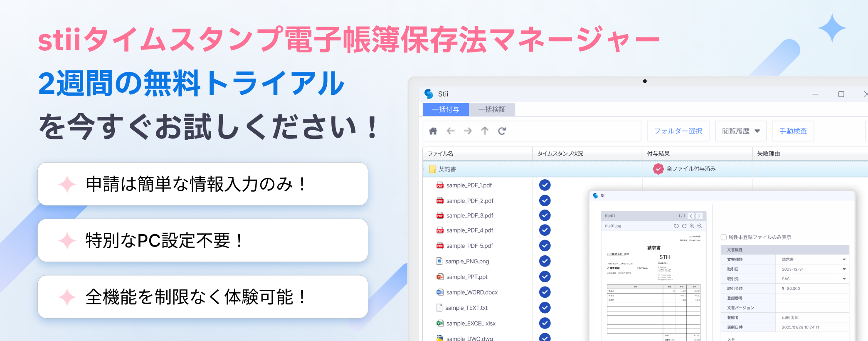Minimize the Stii main window

point(815,94)
